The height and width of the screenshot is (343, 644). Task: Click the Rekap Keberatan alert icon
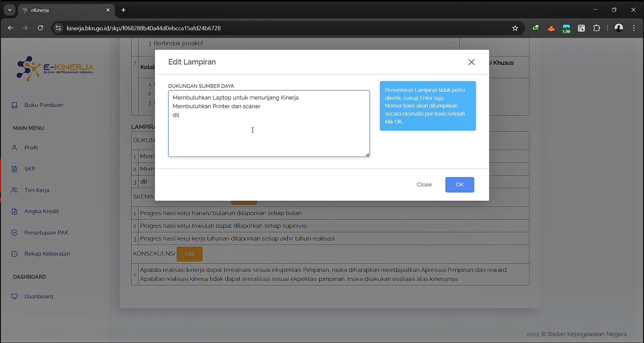(x=15, y=254)
